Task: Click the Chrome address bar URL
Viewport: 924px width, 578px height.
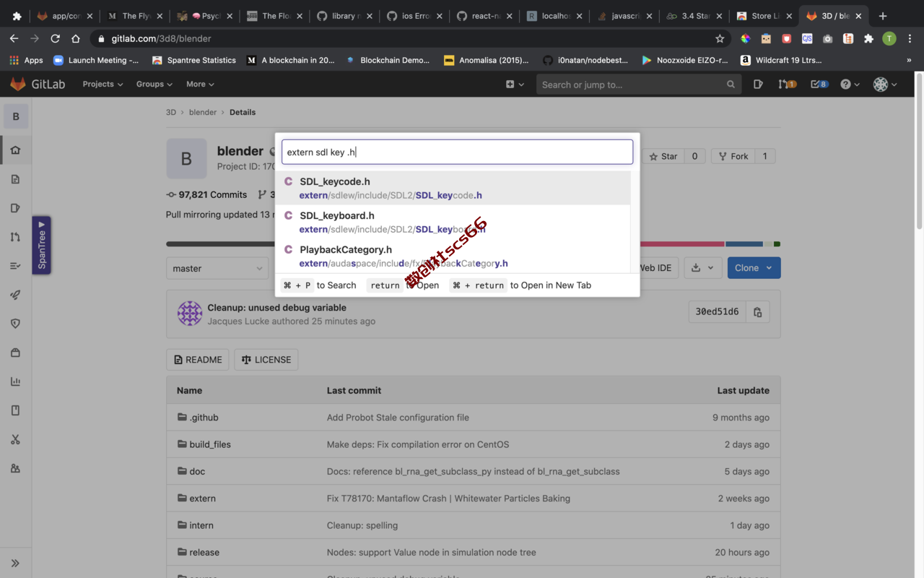Action: [x=162, y=38]
